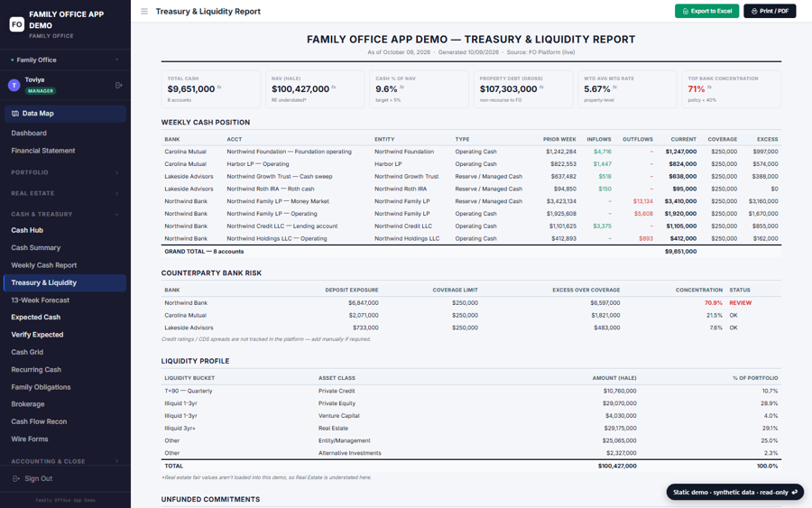Screen dimensions: 812x508
Task: Click the Print / PDF button
Action: pos(770,11)
